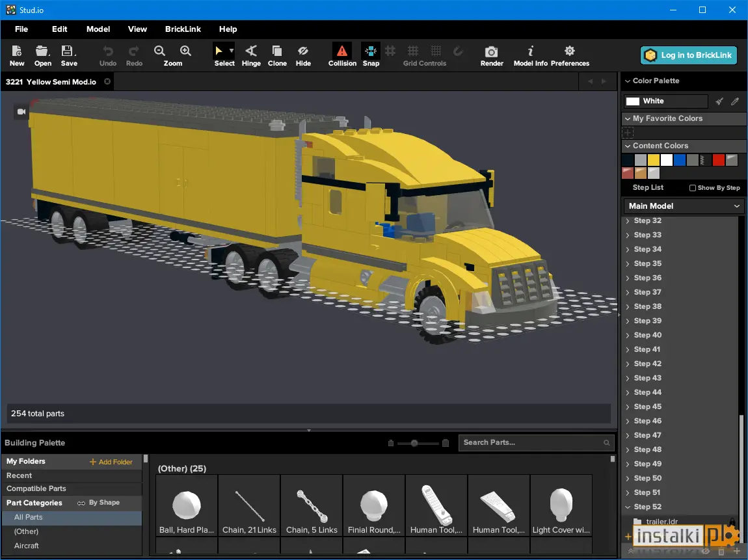Open Select tool dropdown arrow
This screenshot has width=748, height=560.
tap(232, 51)
